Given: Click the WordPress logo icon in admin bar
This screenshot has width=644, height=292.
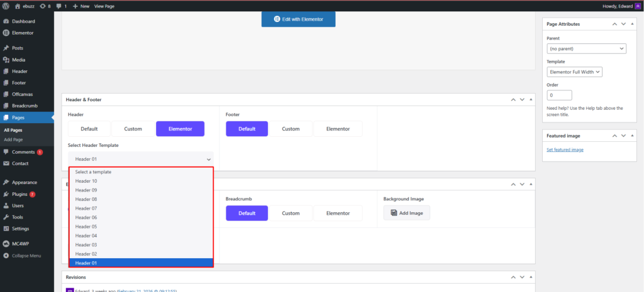Looking at the screenshot, I should [6, 6].
